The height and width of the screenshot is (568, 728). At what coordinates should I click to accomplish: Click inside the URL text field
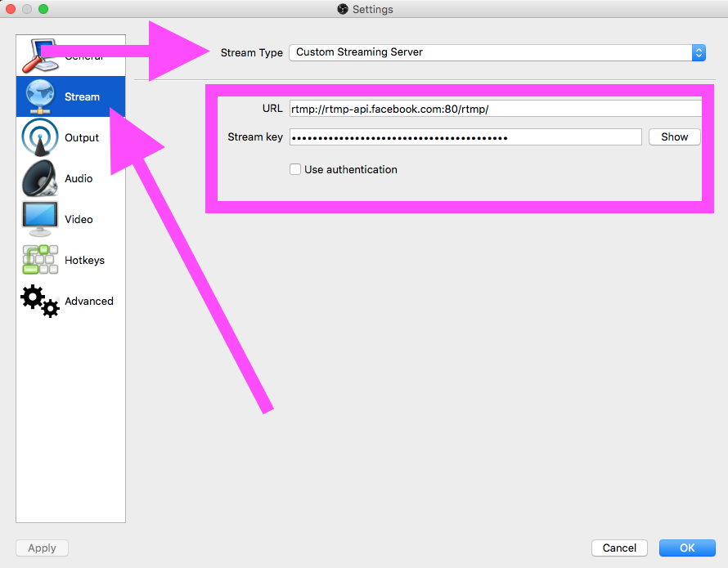pyautogui.click(x=495, y=109)
